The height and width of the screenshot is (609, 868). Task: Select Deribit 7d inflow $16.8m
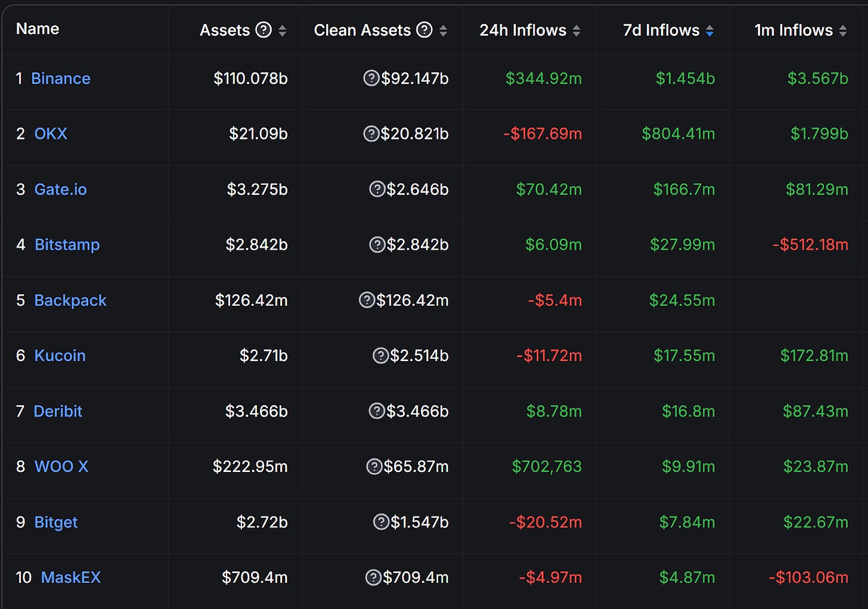pyautogui.click(x=689, y=411)
